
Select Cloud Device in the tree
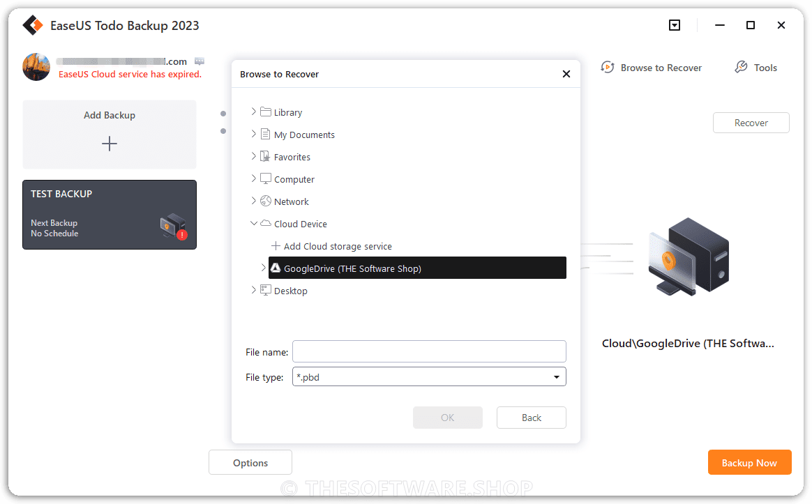[x=301, y=224]
